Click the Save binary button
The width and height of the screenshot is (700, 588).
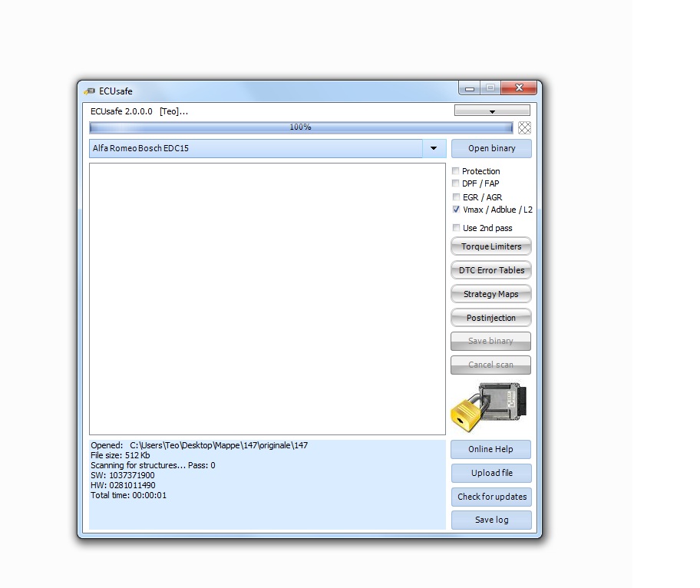pyautogui.click(x=490, y=341)
